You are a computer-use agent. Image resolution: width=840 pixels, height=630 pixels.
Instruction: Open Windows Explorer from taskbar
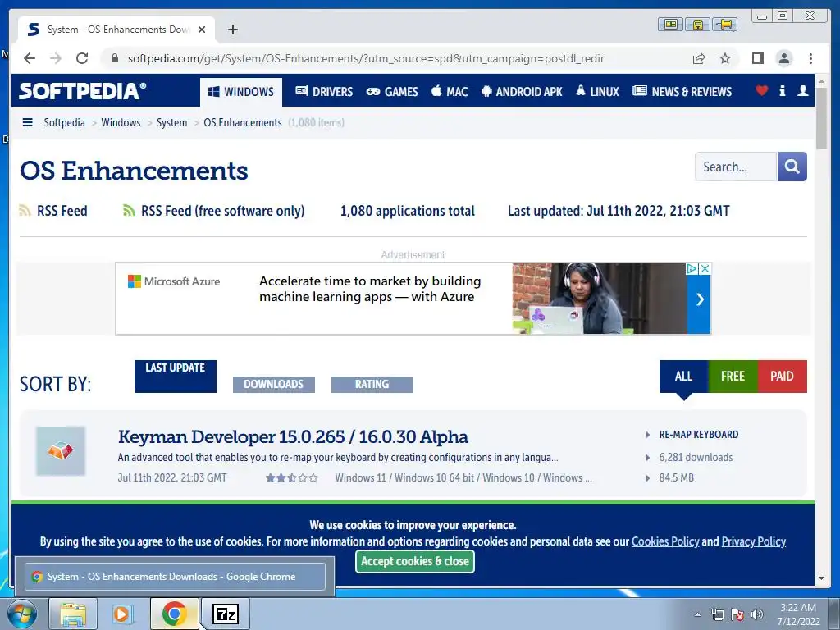[x=73, y=614]
